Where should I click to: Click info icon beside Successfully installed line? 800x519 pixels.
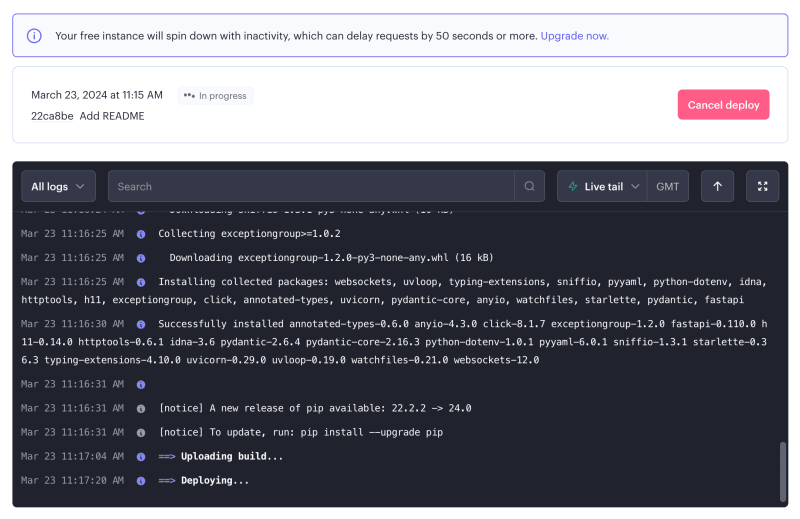click(141, 325)
